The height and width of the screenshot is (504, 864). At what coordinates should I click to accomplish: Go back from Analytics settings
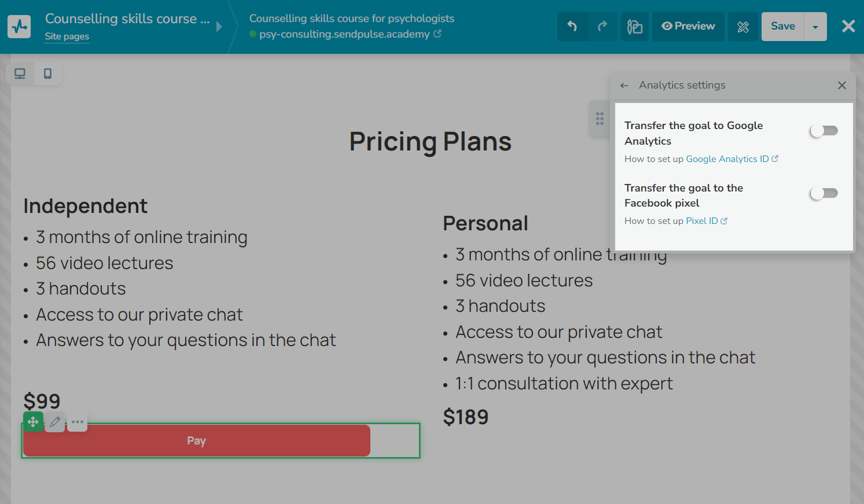tap(624, 86)
